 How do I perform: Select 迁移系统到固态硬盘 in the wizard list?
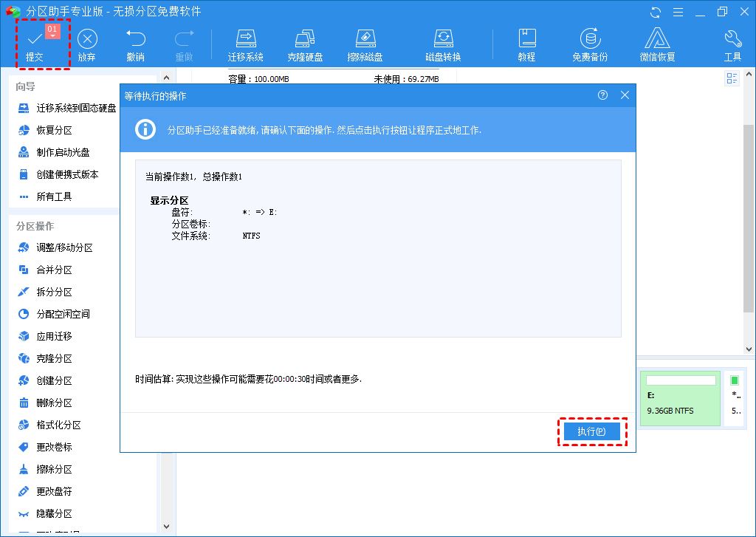76,108
